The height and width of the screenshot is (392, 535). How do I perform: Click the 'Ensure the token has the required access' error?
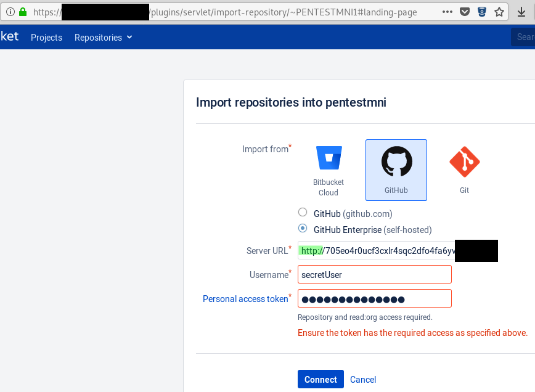click(x=413, y=333)
